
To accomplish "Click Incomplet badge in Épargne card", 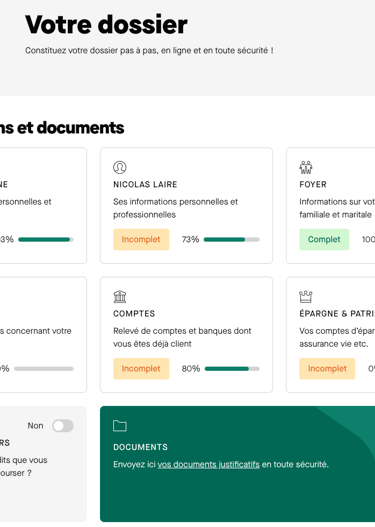I will click(x=327, y=369).
